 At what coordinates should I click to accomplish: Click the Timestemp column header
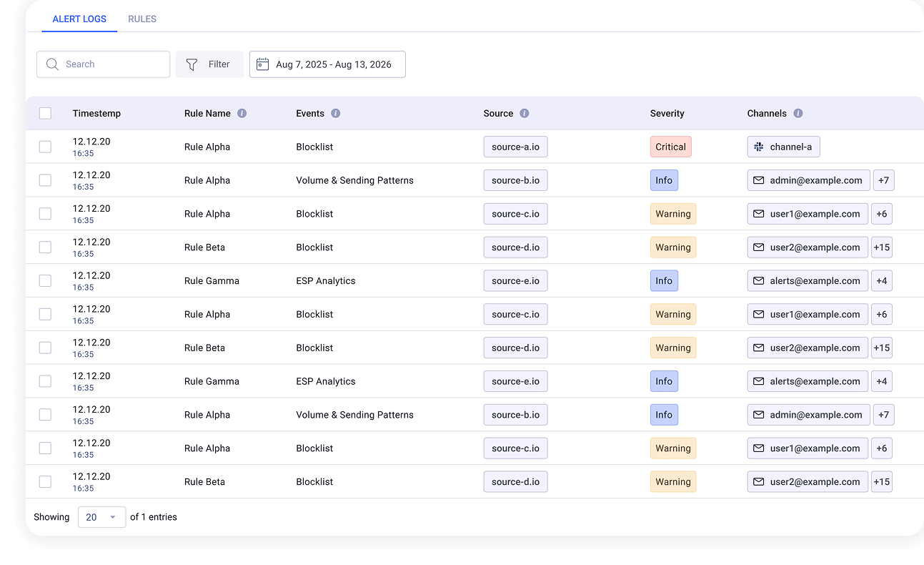96,113
